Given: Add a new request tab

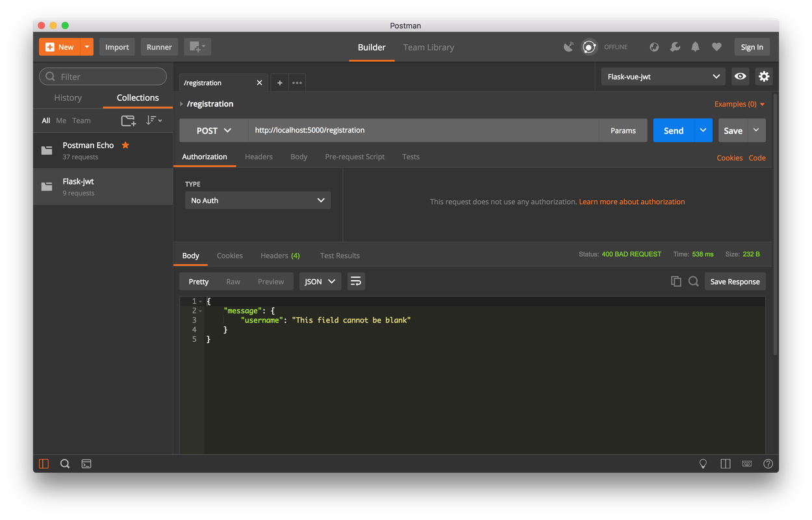Looking at the screenshot, I should [x=279, y=83].
